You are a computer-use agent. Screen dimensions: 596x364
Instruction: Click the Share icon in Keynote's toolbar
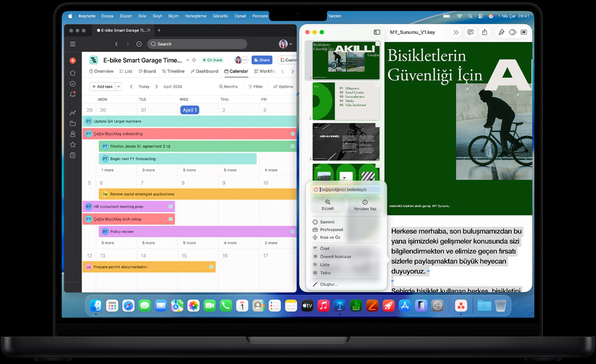(x=485, y=32)
